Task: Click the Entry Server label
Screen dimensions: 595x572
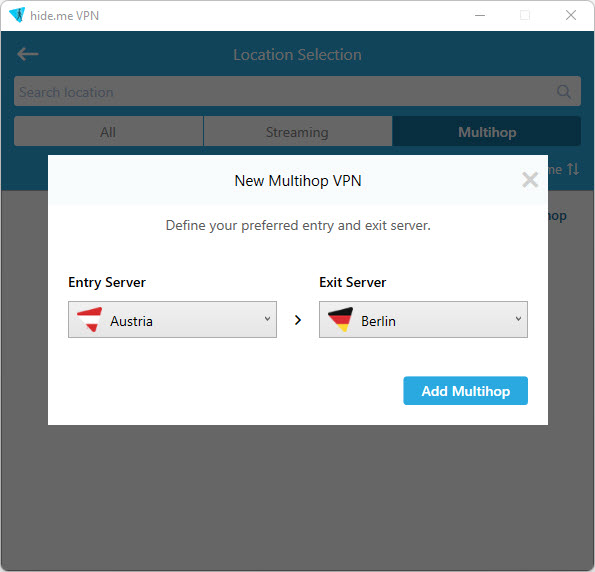Action: tap(107, 282)
